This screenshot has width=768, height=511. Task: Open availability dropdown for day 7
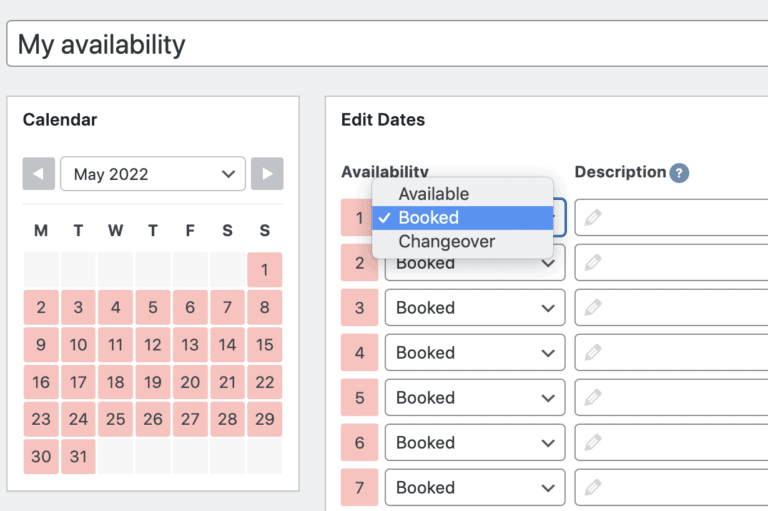(475, 487)
